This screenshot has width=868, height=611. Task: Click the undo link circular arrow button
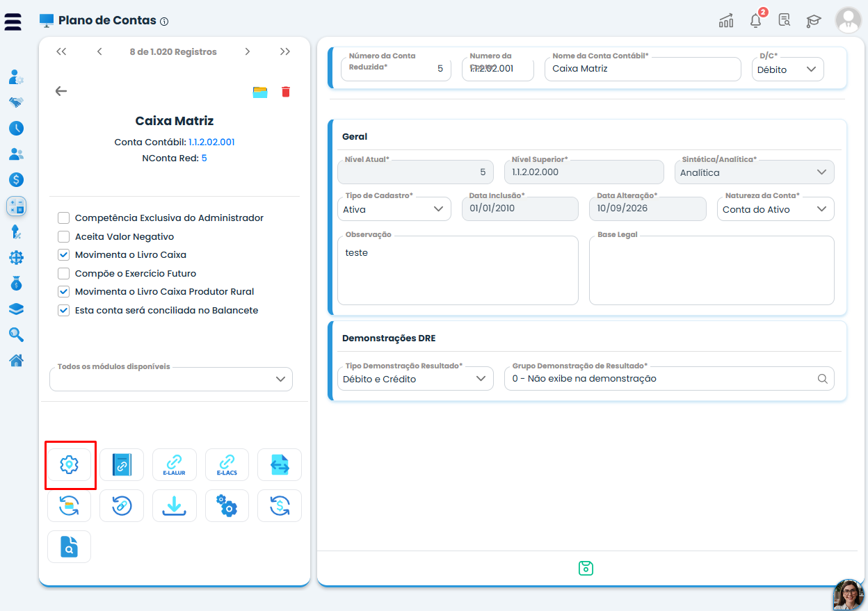click(122, 505)
